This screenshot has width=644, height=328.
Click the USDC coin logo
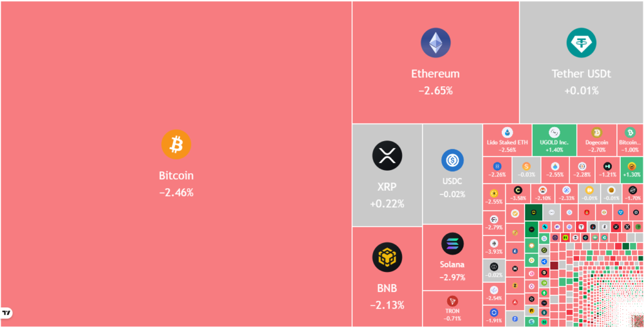click(x=452, y=161)
